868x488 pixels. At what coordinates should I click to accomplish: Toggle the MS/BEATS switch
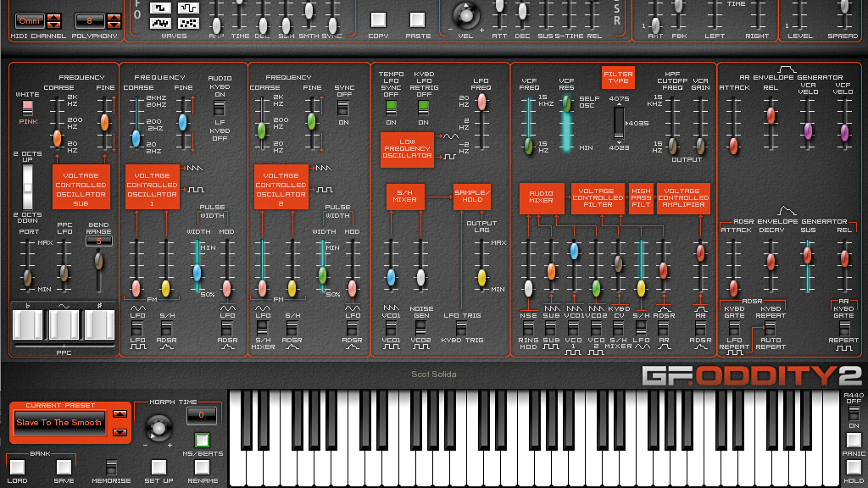(x=202, y=441)
